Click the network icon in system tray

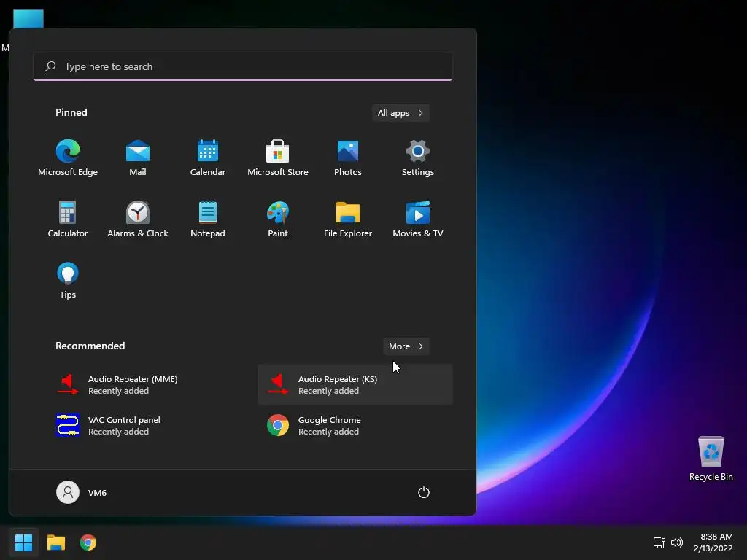pos(659,542)
